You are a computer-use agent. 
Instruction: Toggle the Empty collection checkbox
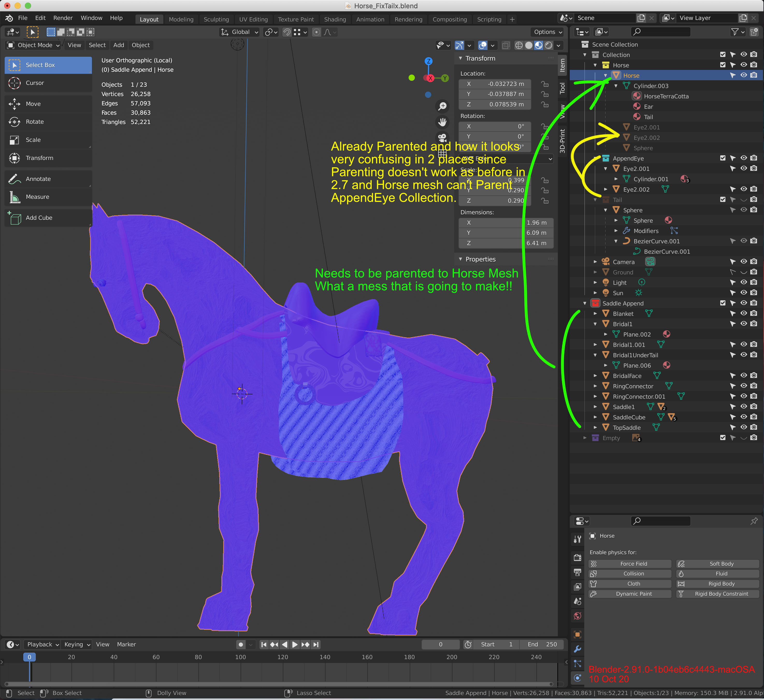pos(723,437)
